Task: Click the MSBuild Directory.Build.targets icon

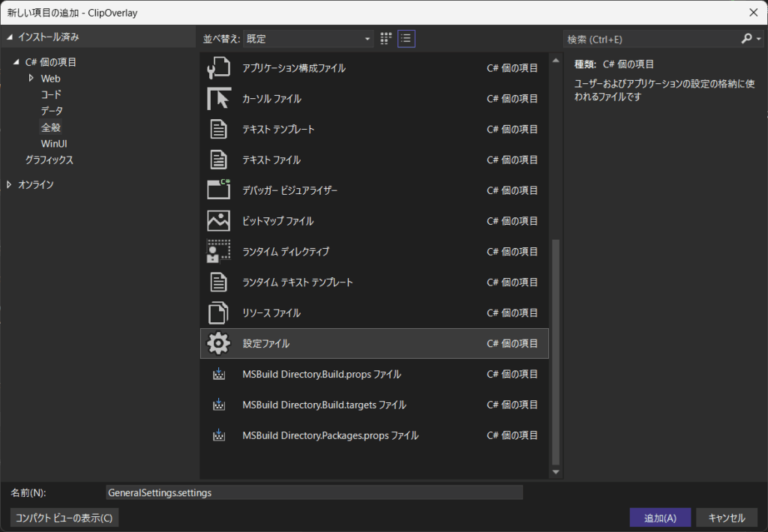Action: click(x=219, y=405)
